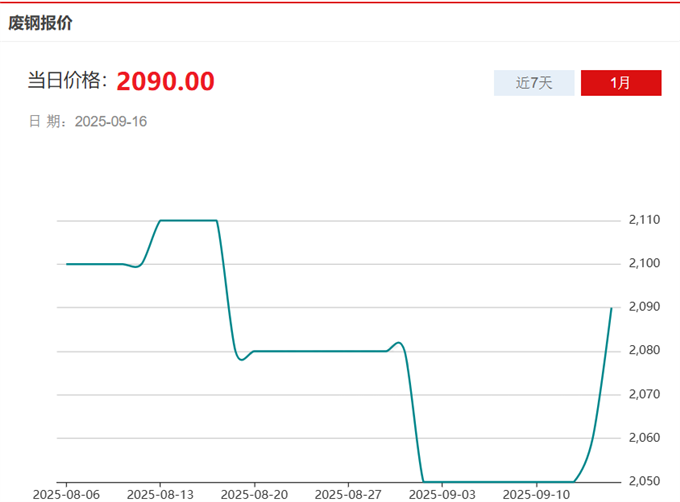This screenshot has width=680, height=502.
Task: Click the 2,090 y-axis label
Action: pos(645,307)
